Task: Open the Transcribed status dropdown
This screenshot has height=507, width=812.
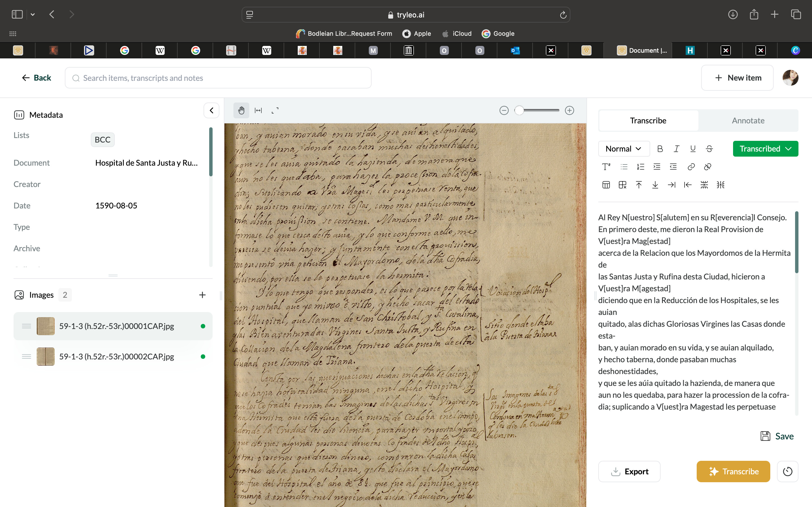Action: (765, 148)
